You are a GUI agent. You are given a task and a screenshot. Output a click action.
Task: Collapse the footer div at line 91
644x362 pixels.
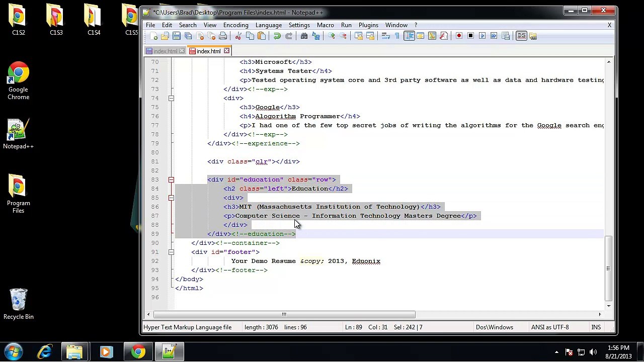(x=171, y=252)
